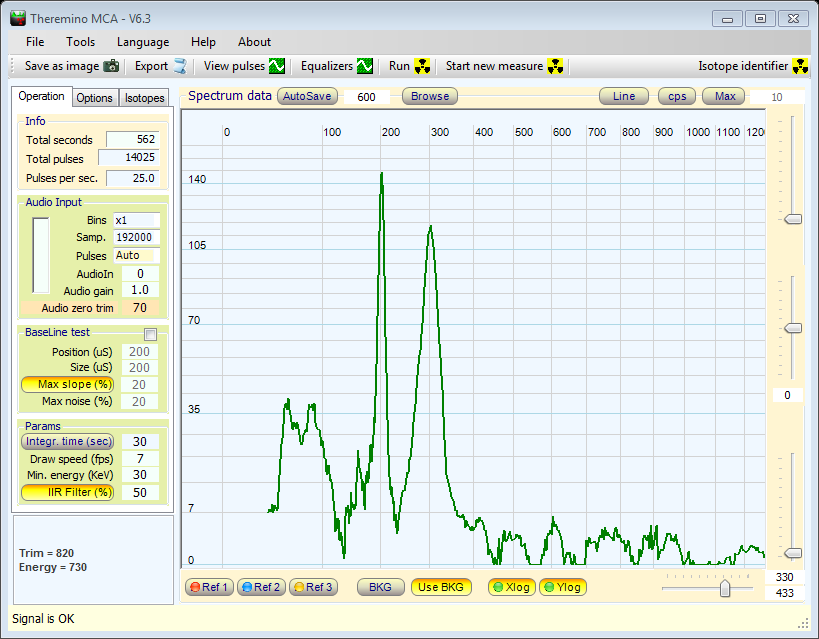The height and width of the screenshot is (639, 819).
Task: Open the Equalizers graph icon
Action: [x=365, y=66]
